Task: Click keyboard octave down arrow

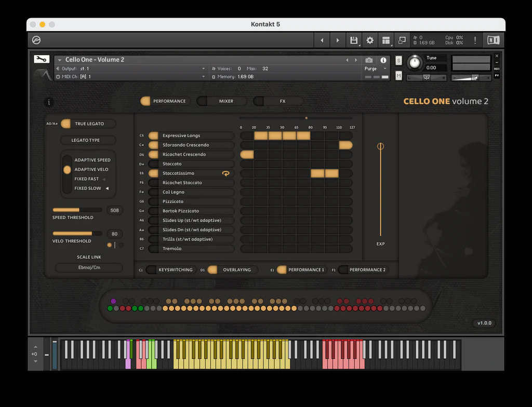Action: (36, 361)
